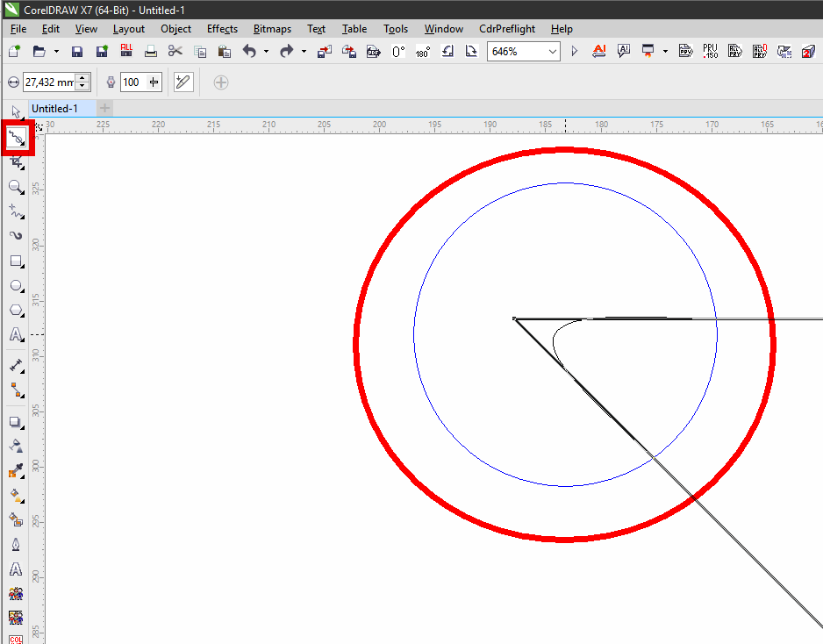Choose the Ellipse tool

pos(16,286)
